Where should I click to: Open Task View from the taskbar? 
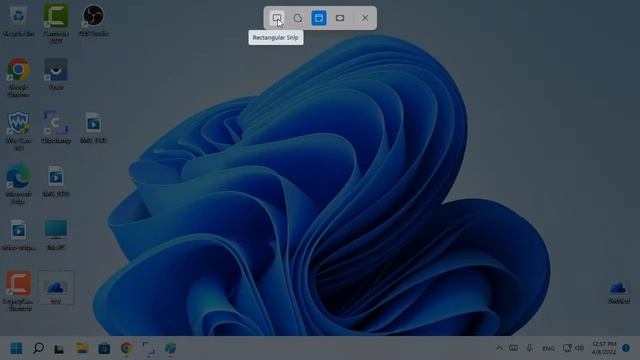coord(60,348)
